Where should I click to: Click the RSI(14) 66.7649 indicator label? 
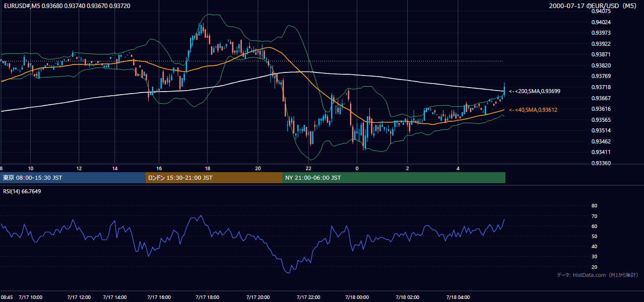22,191
